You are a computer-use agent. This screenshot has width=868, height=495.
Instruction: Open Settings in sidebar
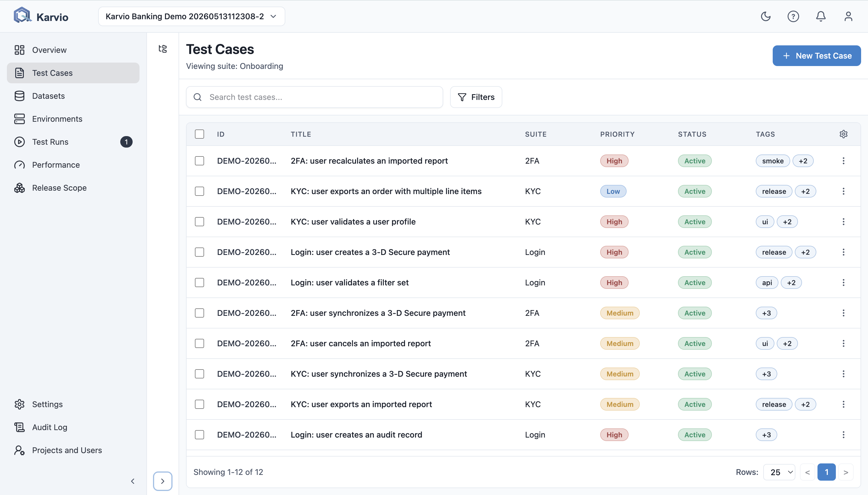(x=73, y=404)
